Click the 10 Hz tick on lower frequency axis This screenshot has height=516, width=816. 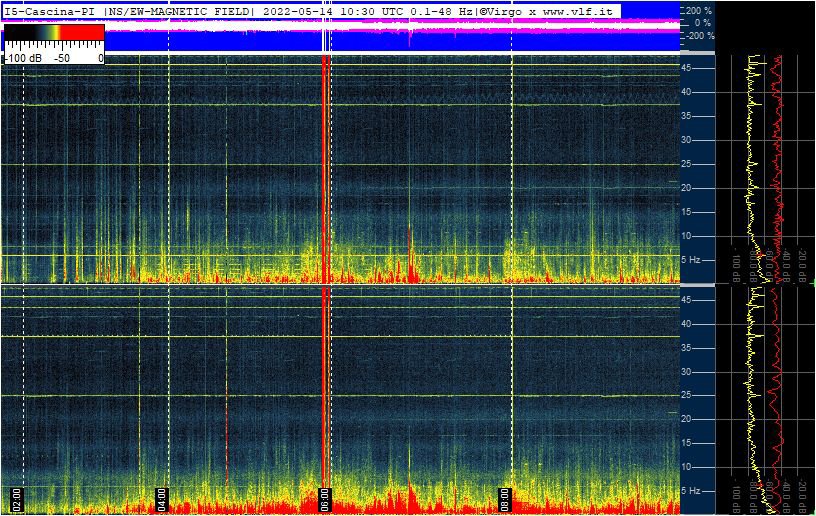coord(687,467)
